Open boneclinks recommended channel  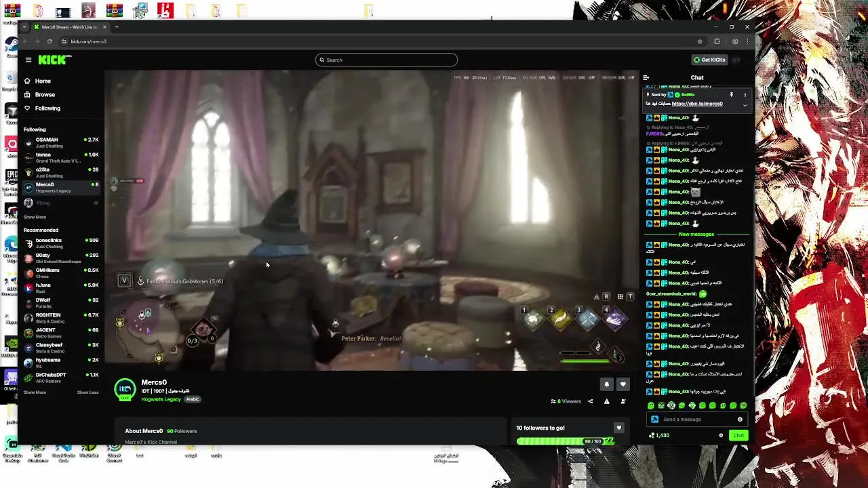tap(61, 243)
